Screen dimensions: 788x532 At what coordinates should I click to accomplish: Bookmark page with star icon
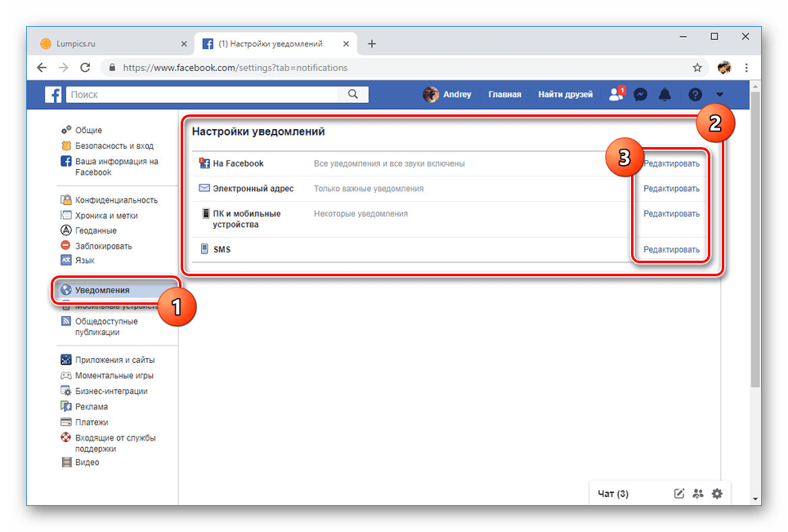pos(697,68)
